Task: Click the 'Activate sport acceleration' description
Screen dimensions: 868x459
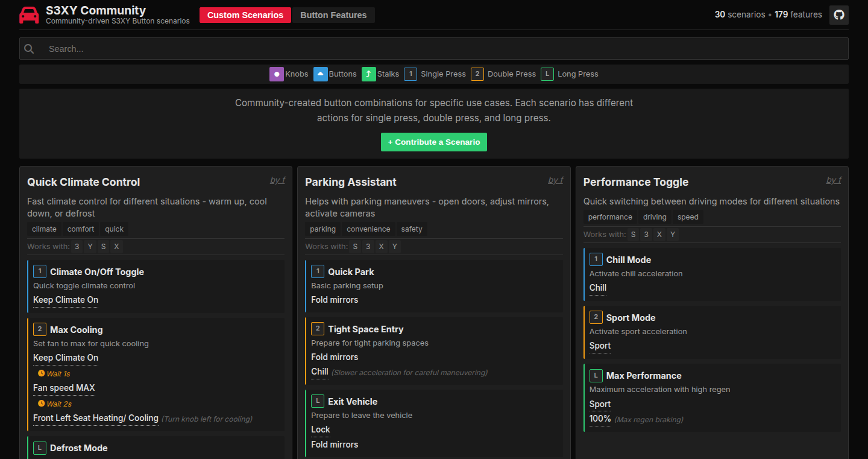Action: (x=638, y=332)
